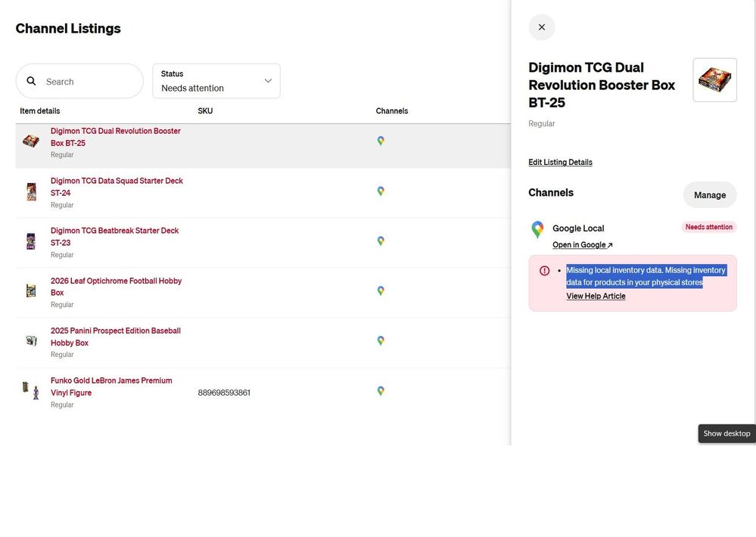Screen dimensions: 756x537
Task: Open in Google external link
Action: pyautogui.click(x=583, y=245)
